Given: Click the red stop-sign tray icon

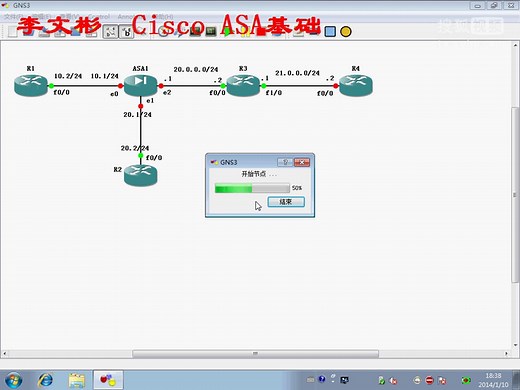Looking at the screenshot, I should pyautogui.click(x=430, y=380).
